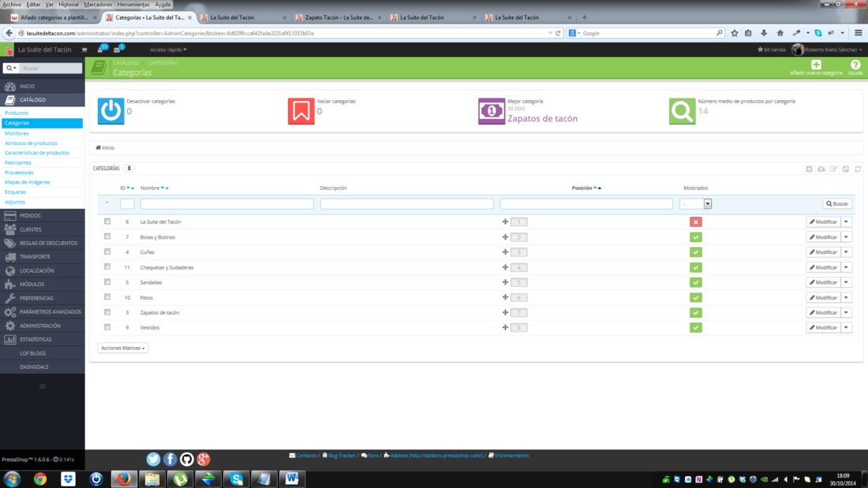Click the Añadir nueva categoría plus icon
Image resolution: width=868 pixels, height=488 pixels.
tap(816, 65)
